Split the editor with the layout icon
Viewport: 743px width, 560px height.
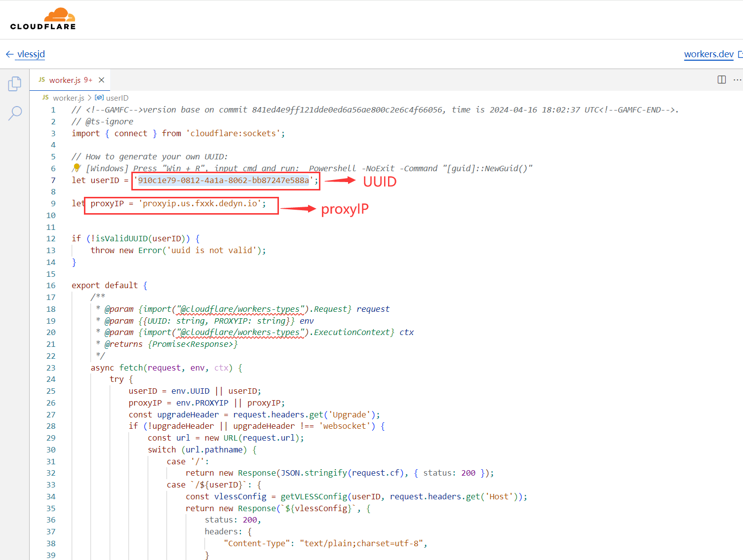721,80
